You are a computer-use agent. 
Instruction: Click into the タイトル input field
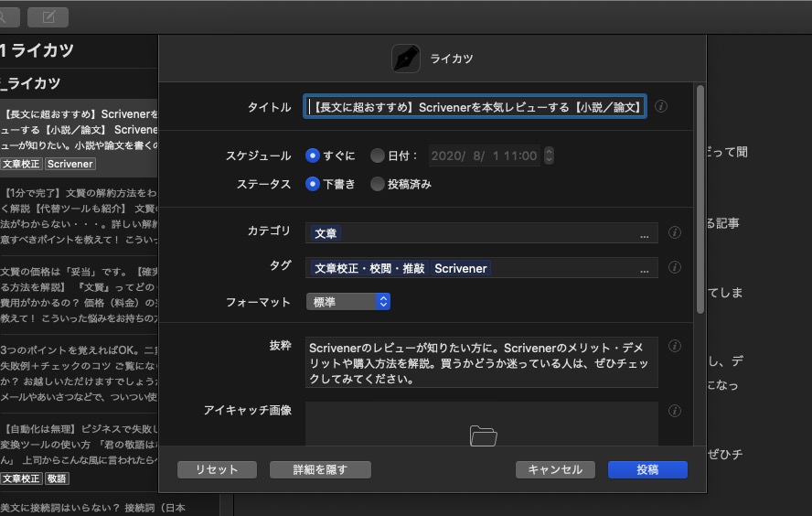(475, 107)
